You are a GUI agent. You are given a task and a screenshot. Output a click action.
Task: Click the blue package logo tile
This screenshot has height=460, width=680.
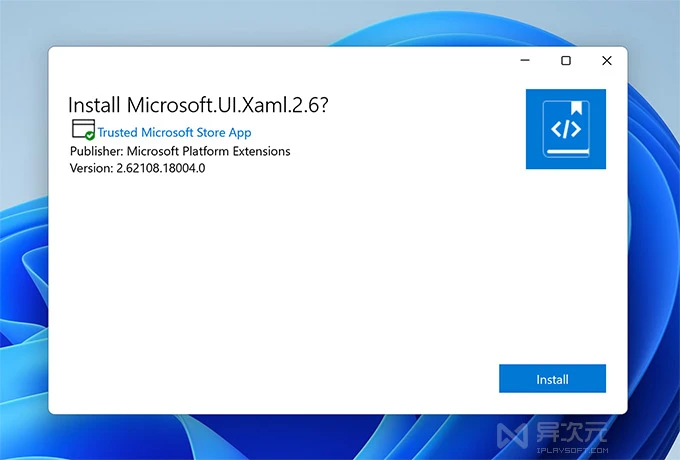[565, 129]
